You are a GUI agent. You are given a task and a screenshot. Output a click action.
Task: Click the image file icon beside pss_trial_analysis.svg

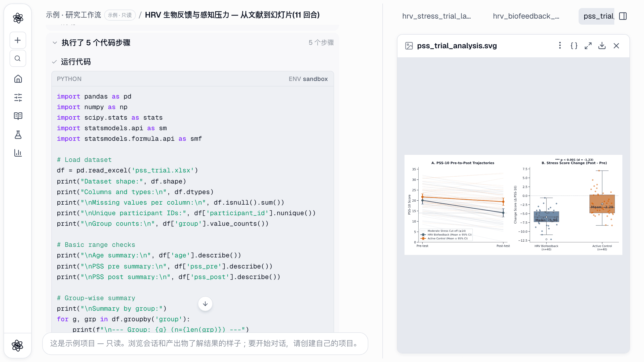point(409,46)
